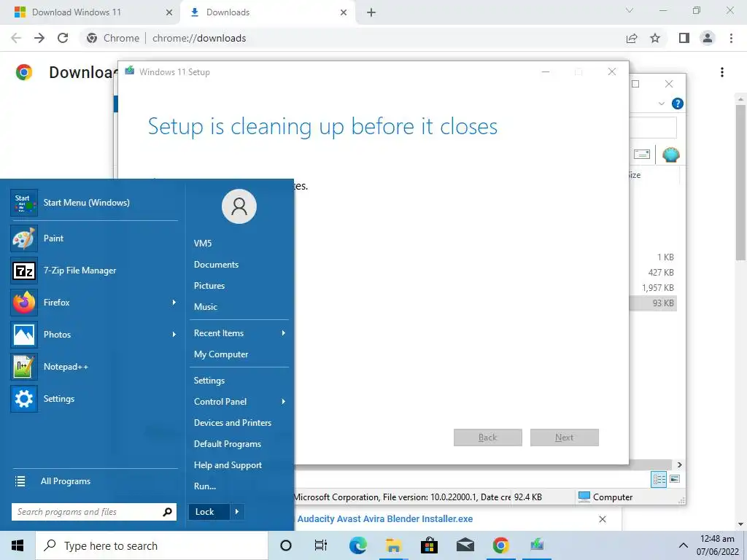Screen dimensions: 747x560
Task: Expand the Firefox submenu arrow
Action: (x=174, y=303)
